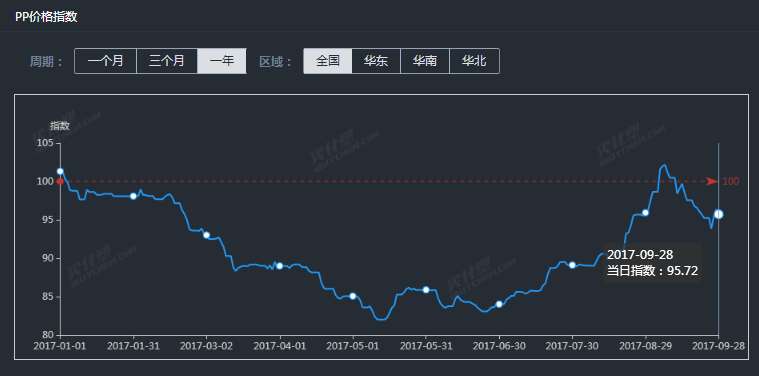Click the 周期 label
Image resolution: width=759 pixels, height=376 pixels.
pos(46,62)
